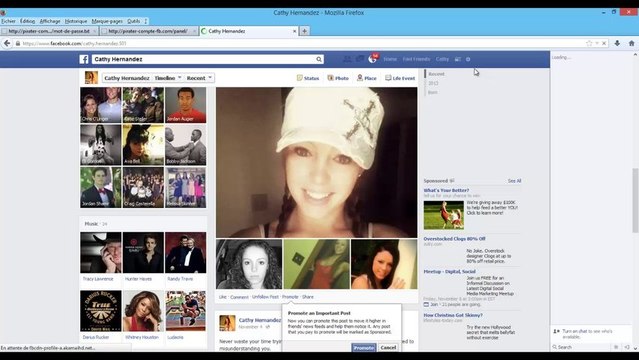This screenshot has height=360, width=639.
Task: Click the Photo composer icon
Action: pyautogui.click(x=331, y=78)
